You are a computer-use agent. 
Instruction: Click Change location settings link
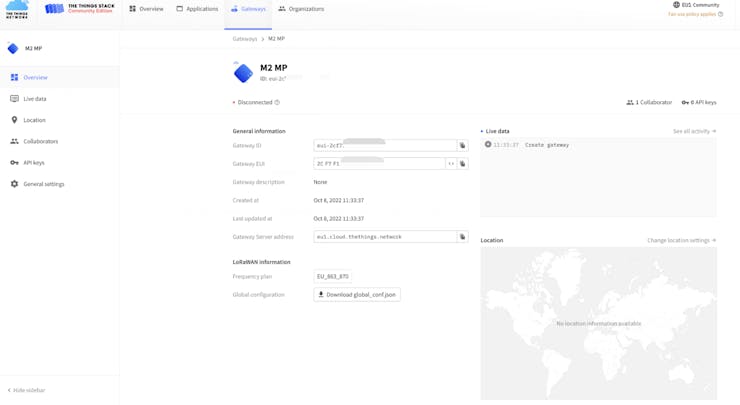coord(681,240)
